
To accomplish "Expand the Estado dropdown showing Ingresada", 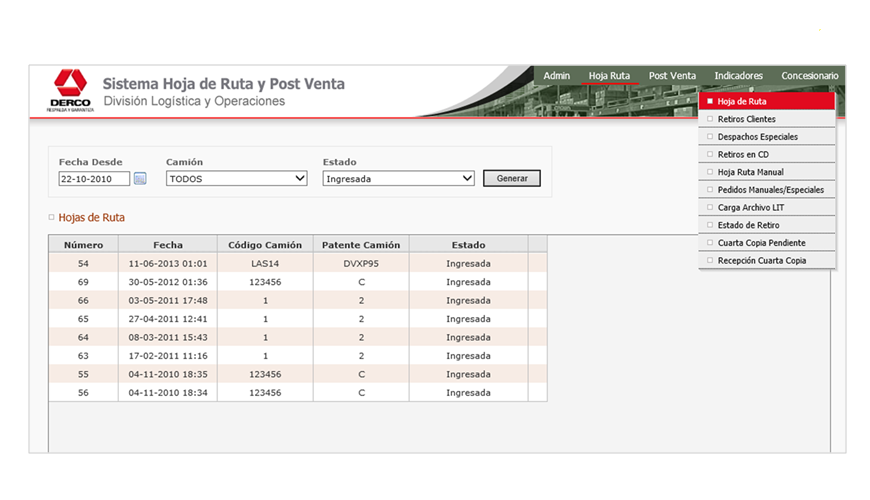I will point(398,179).
